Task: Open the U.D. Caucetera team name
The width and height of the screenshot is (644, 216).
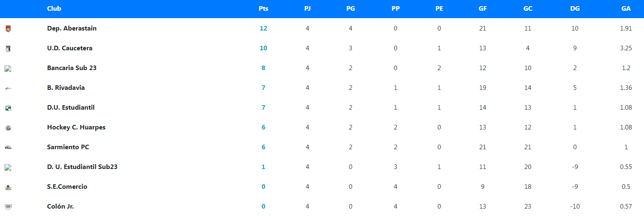Action: 70,48
